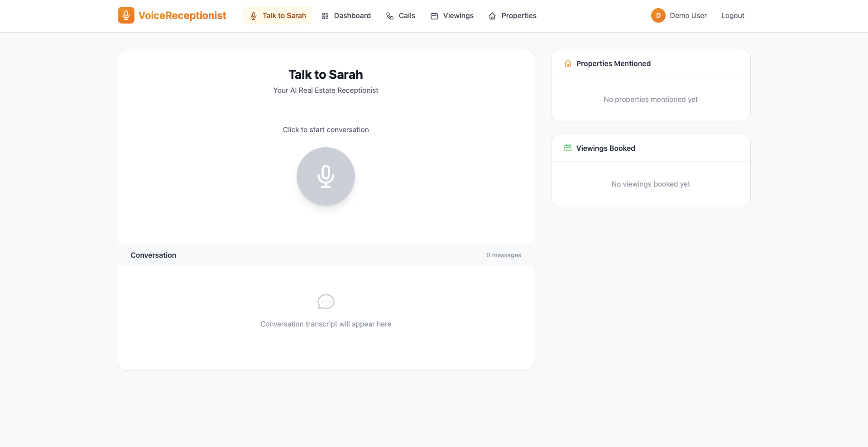Open the Talk to Sarah tab

point(278,15)
